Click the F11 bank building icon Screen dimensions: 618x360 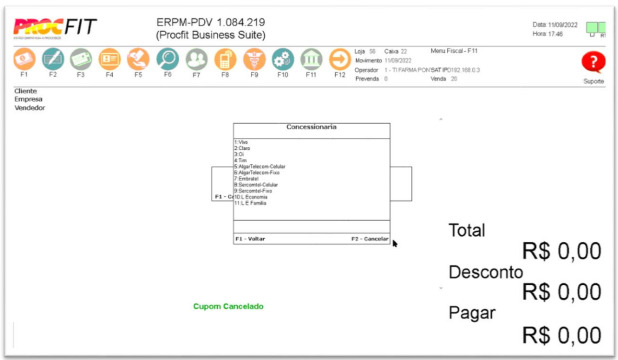point(311,59)
